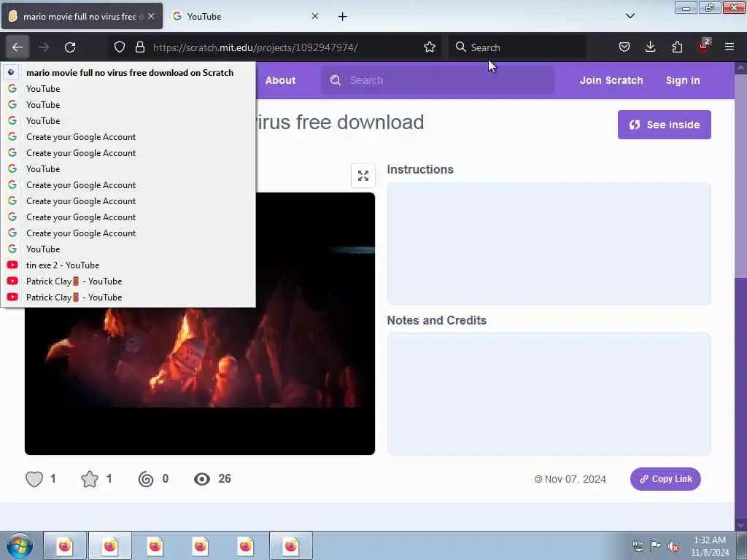
Task: Go back using the browser back arrow
Action: pyautogui.click(x=18, y=47)
